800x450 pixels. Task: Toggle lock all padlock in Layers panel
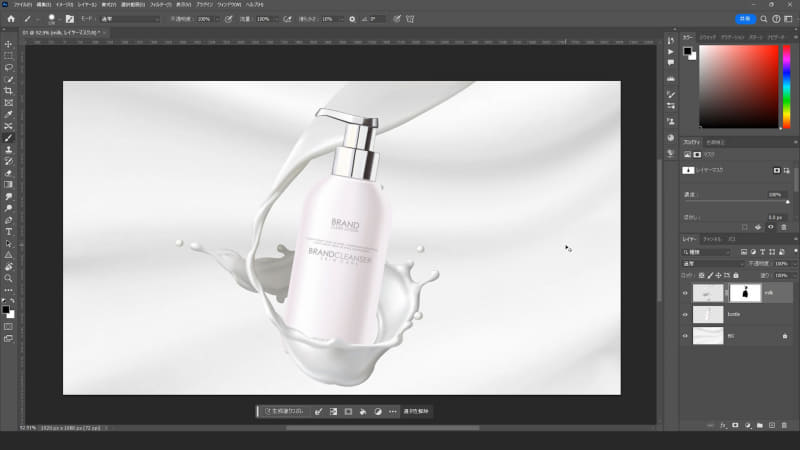pos(736,276)
